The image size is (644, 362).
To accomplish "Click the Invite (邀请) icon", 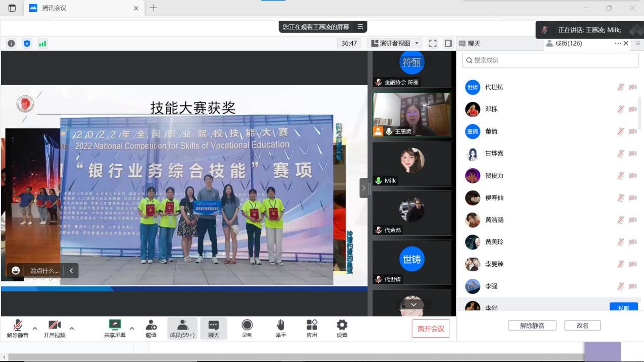I will coord(151,328).
